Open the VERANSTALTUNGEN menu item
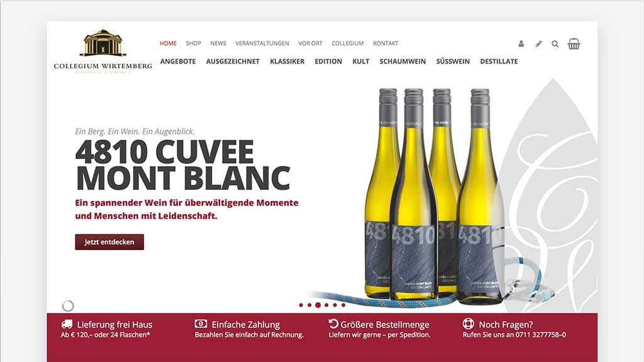The width and height of the screenshot is (644, 362). tap(262, 43)
